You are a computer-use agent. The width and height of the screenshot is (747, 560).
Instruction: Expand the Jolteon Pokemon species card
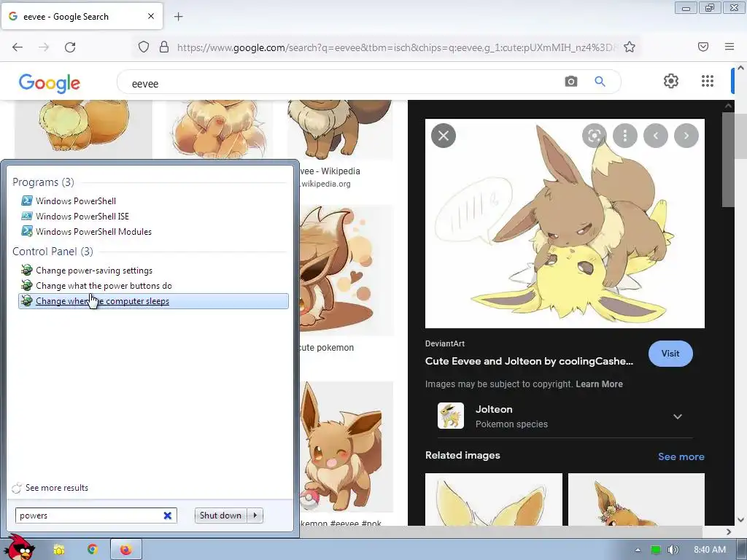click(x=677, y=416)
